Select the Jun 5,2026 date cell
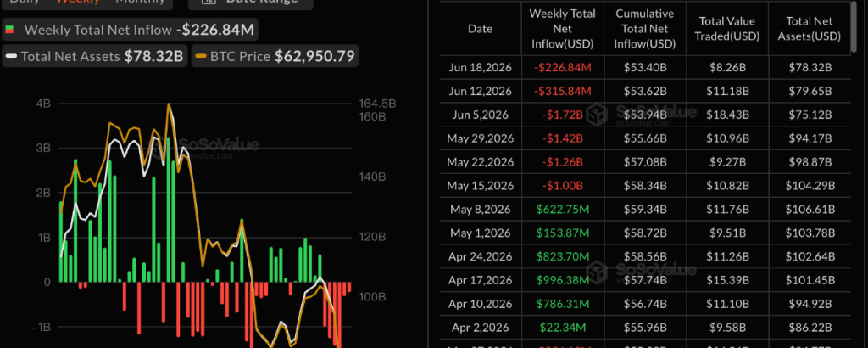 [481, 115]
